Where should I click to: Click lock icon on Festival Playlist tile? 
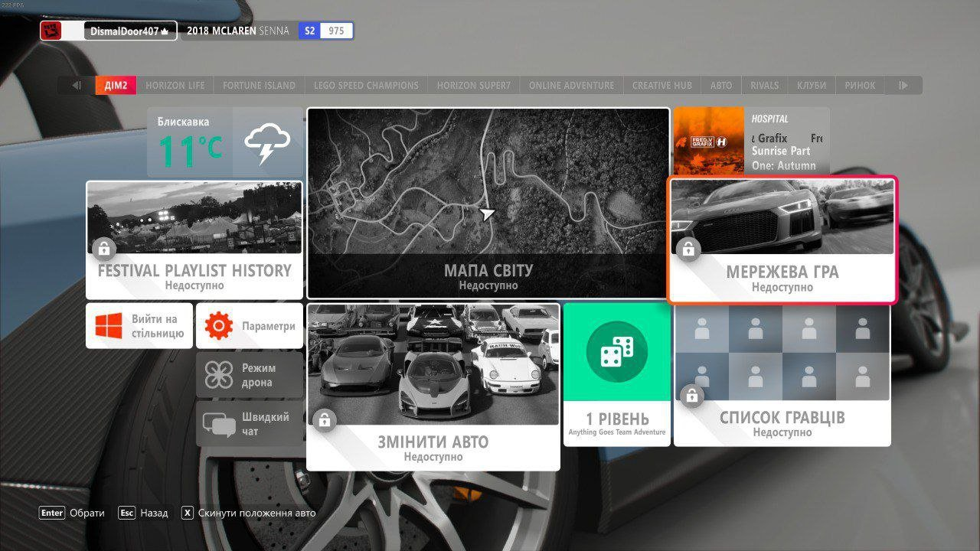(103, 248)
